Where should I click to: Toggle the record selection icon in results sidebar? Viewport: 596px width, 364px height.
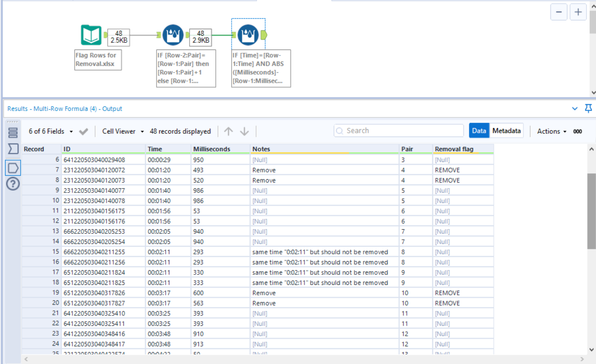(13, 148)
